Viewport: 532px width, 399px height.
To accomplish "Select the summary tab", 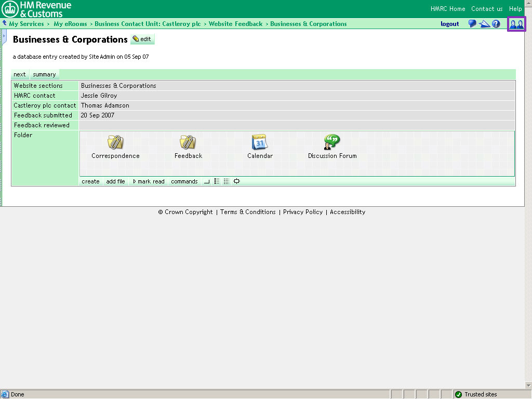I will [x=44, y=74].
